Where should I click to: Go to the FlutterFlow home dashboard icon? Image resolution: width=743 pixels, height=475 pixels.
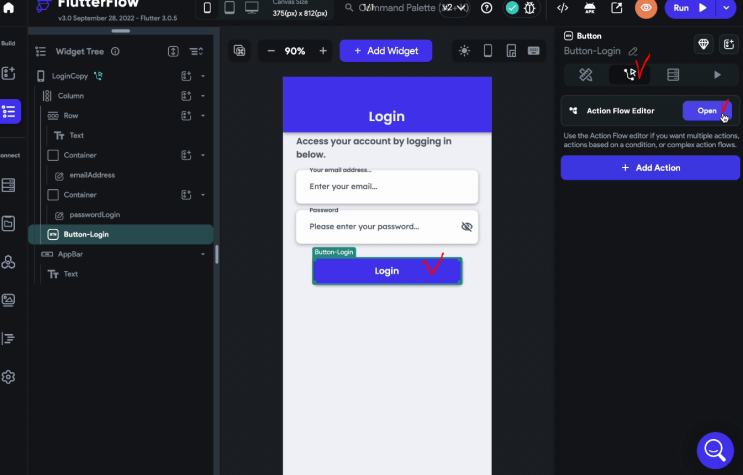point(9,8)
